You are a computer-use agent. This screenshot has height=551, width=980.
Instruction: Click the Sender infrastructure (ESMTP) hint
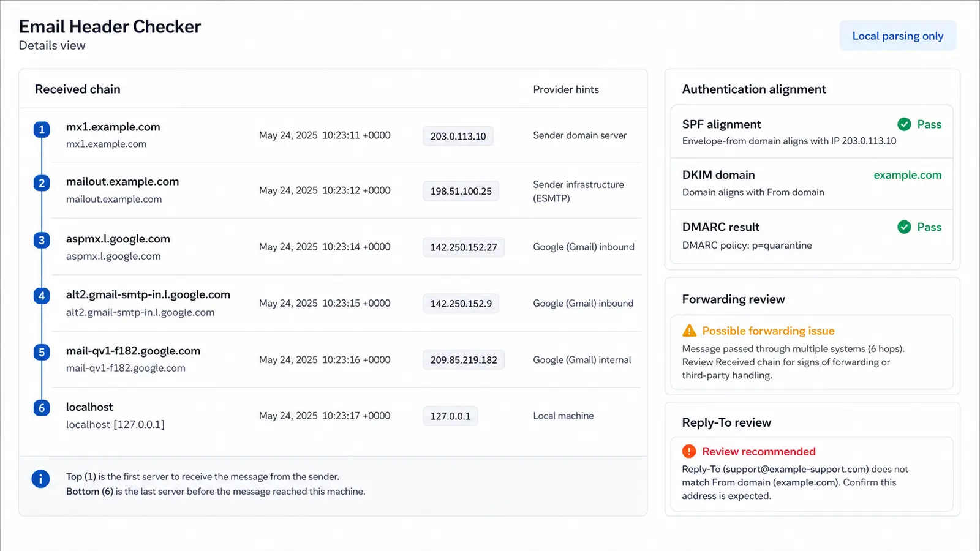[x=579, y=191]
